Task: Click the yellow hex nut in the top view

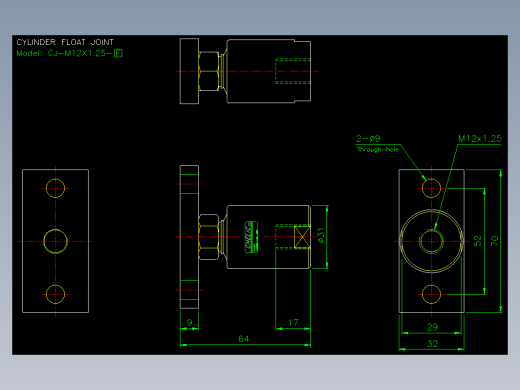Action: [x=209, y=71]
